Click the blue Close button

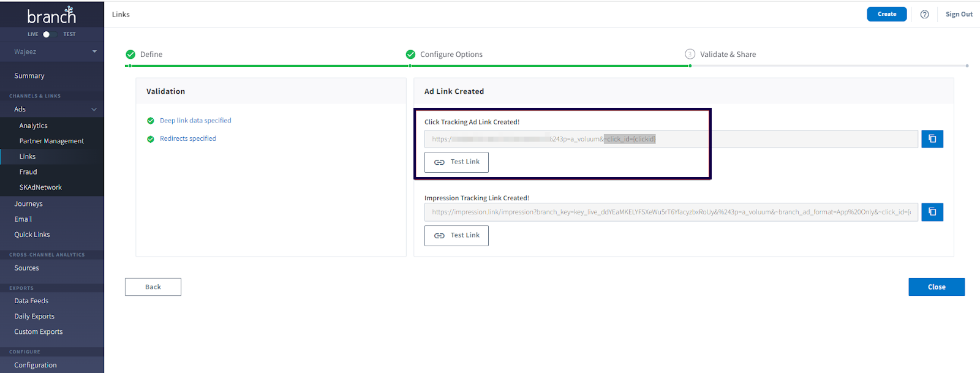936,287
